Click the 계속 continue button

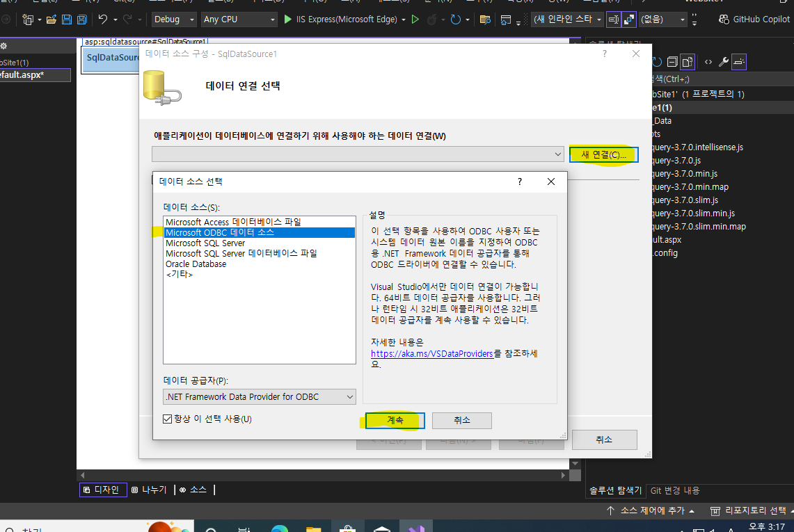point(395,420)
